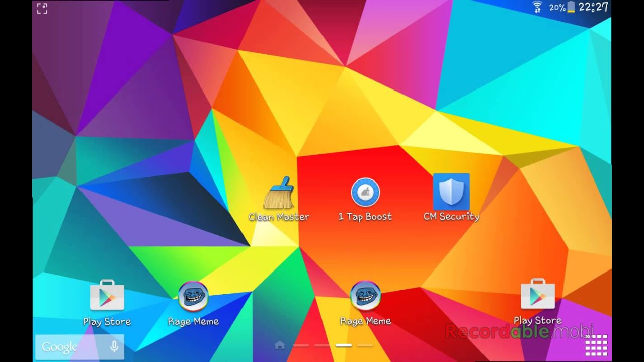Tap the fullscreen toggle in the top-left corner
Screen dimensions: 644x362
(42, 8)
